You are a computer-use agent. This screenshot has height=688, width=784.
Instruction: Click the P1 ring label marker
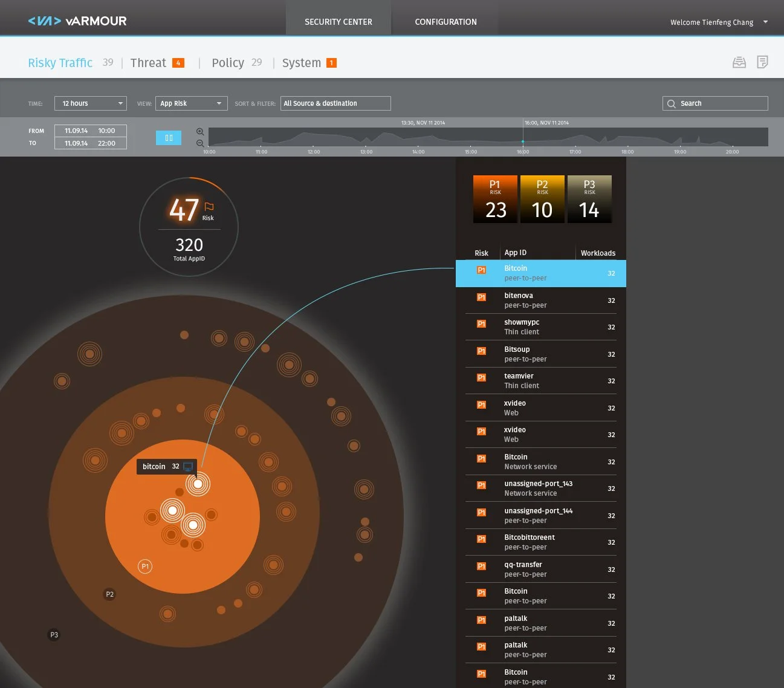click(x=145, y=566)
